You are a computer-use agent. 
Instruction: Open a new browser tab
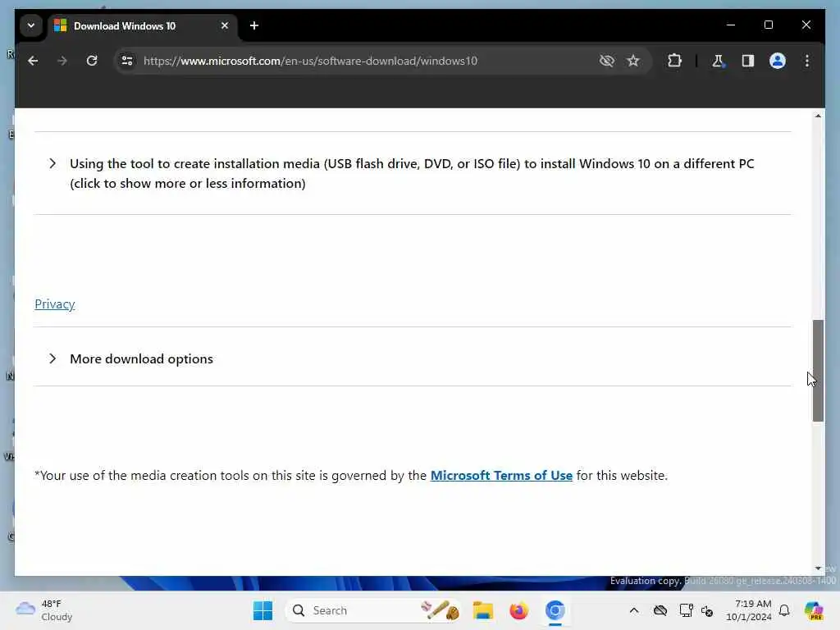[x=254, y=25]
